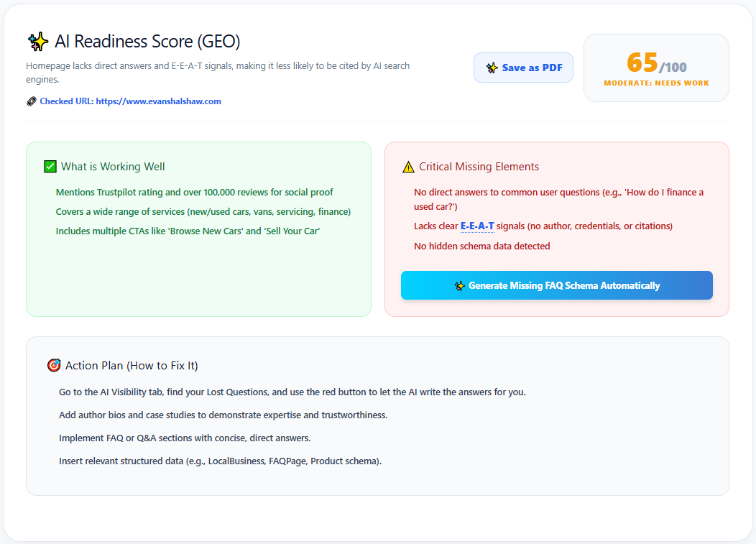Viewport: 756px width, 544px height.
Task: Click the underlined E-E-A-T link
Action: (x=477, y=226)
